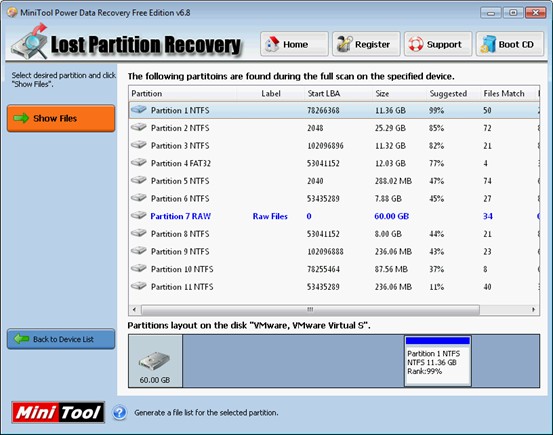Select the 'Partition 7 RAW' row text
Screen dimensions: 553x435
[x=181, y=216]
